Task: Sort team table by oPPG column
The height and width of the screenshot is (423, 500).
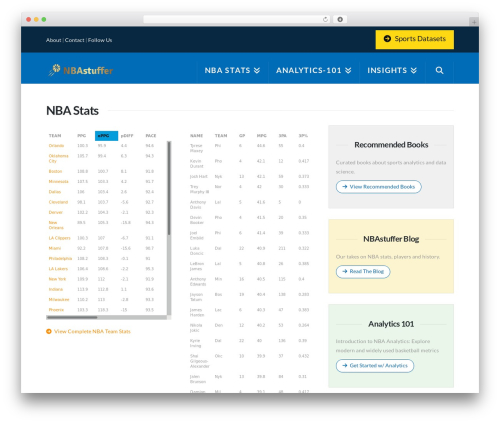Action: tap(106, 136)
